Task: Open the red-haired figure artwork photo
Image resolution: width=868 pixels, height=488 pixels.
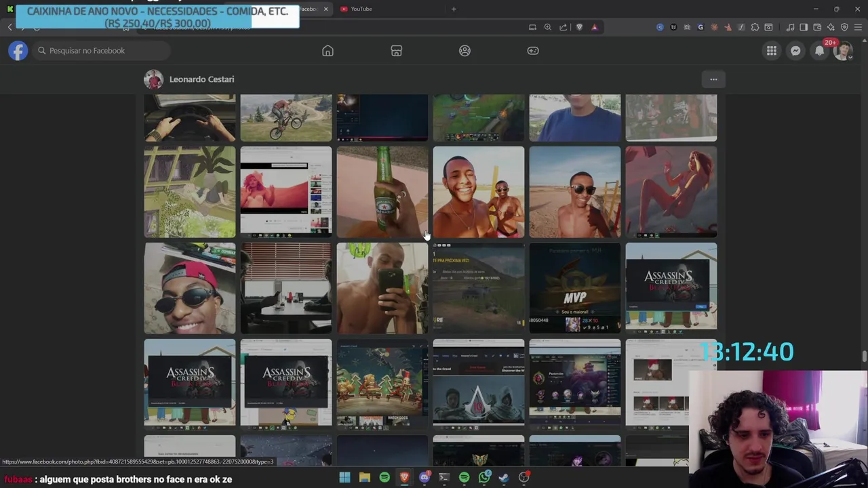Action: click(671, 192)
